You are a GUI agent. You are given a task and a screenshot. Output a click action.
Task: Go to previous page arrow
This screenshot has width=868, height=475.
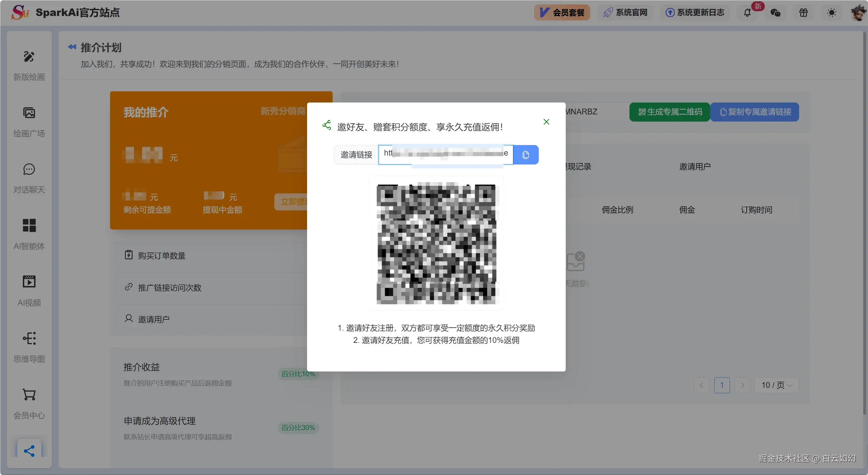pos(702,385)
